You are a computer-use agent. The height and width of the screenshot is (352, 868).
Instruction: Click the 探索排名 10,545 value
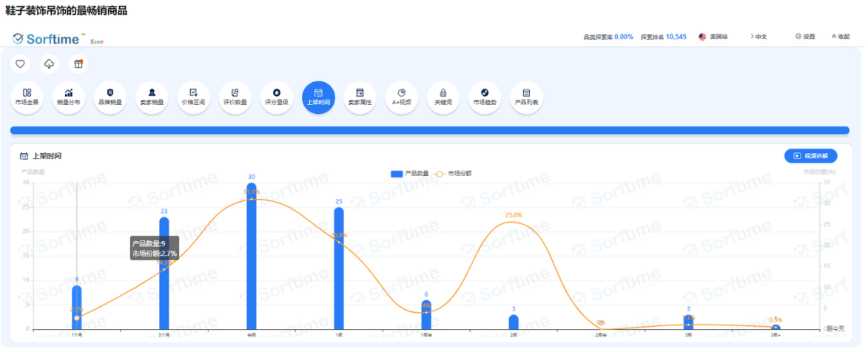click(x=676, y=36)
